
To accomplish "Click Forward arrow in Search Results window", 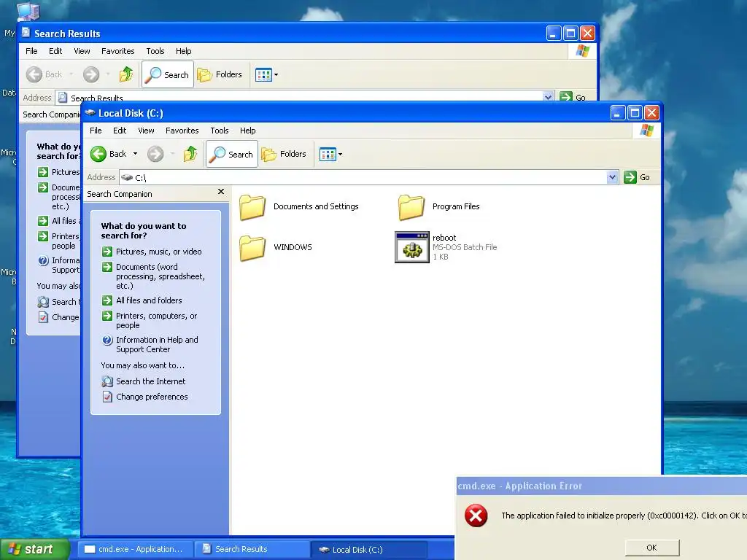I will pyautogui.click(x=91, y=74).
